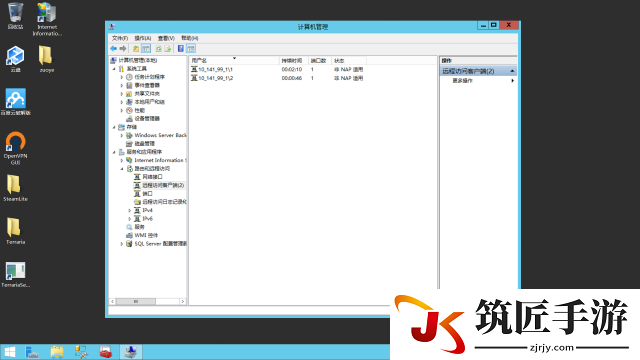The image size is (640, 360).
Task: Click the up-one-level folder toolbar icon
Action: [x=136, y=49]
